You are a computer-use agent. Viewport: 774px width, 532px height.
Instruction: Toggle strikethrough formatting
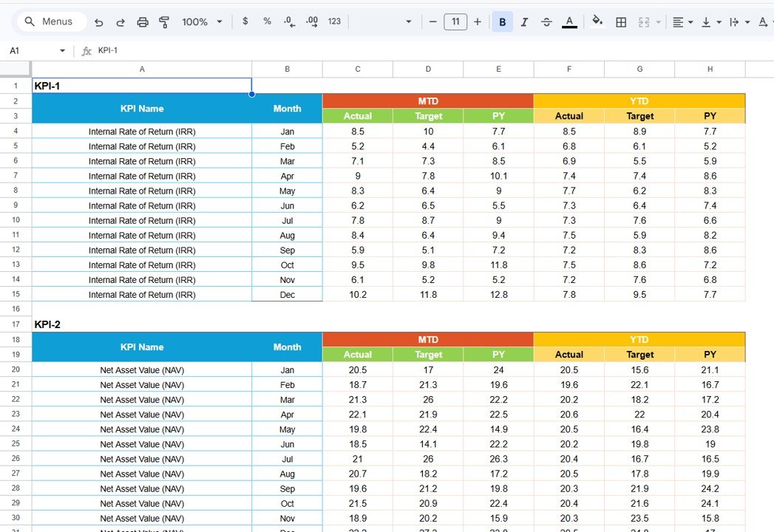546,21
